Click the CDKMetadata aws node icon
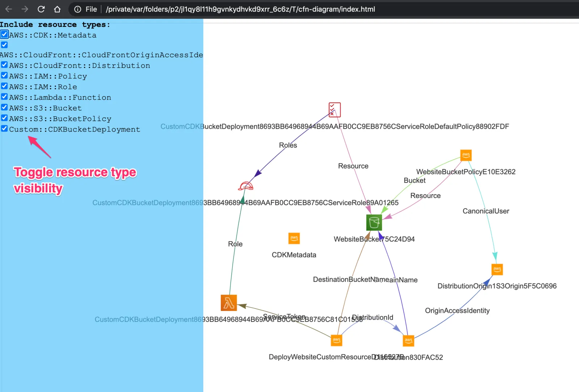The image size is (579, 392). 294,238
